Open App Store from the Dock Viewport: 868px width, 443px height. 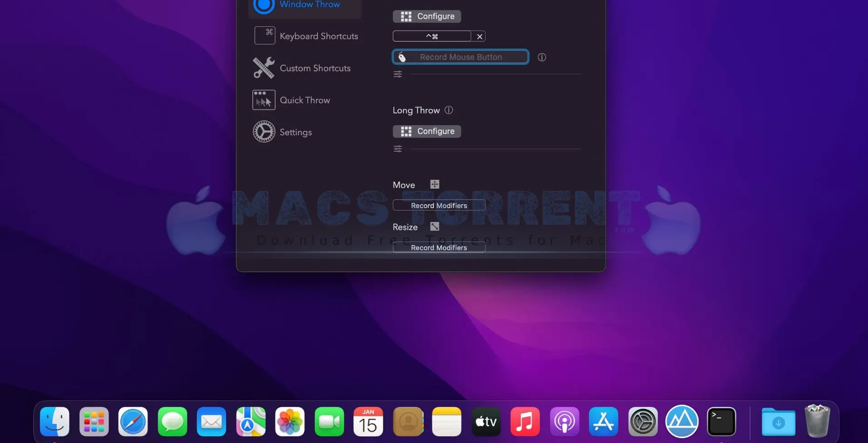(x=604, y=422)
